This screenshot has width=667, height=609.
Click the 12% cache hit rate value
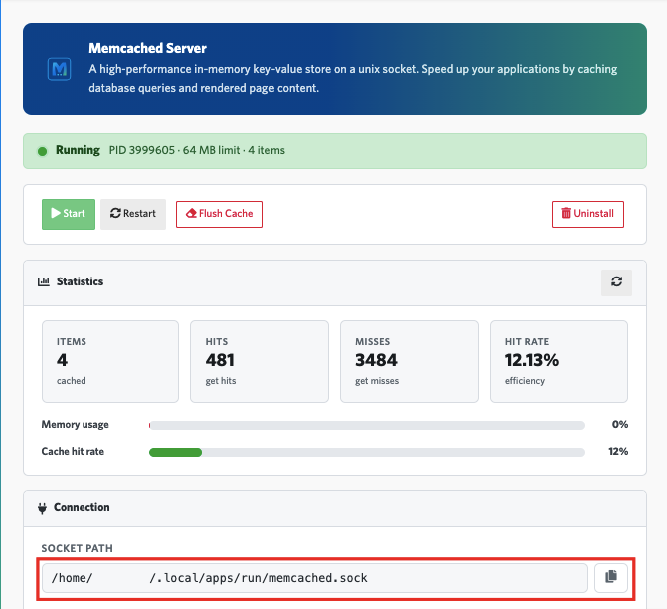pyautogui.click(x=618, y=452)
